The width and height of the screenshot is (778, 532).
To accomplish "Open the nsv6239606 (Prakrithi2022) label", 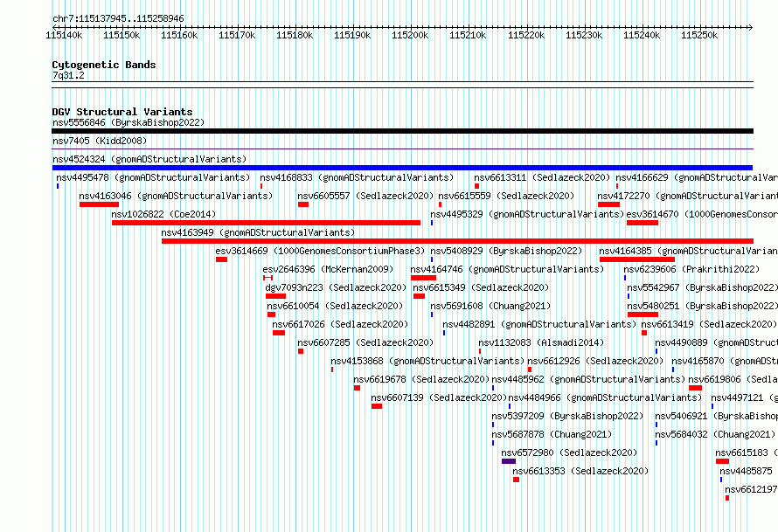I will click(x=691, y=269).
